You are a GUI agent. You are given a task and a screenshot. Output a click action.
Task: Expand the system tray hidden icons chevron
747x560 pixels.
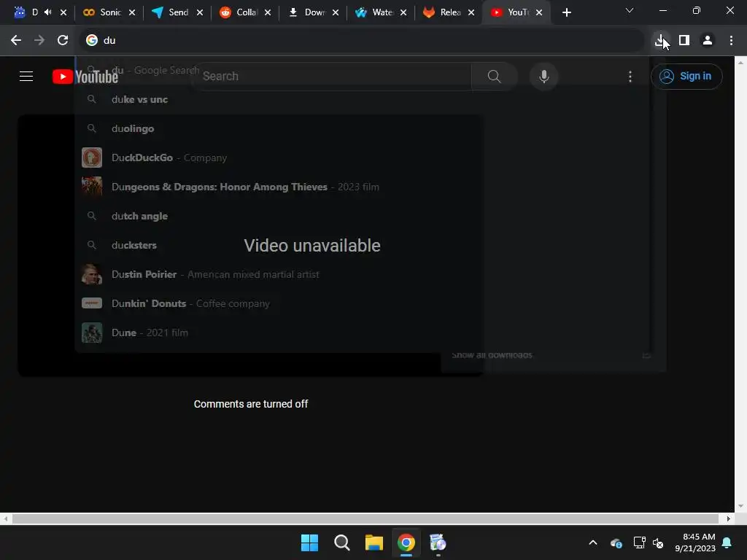pos(593,542)
